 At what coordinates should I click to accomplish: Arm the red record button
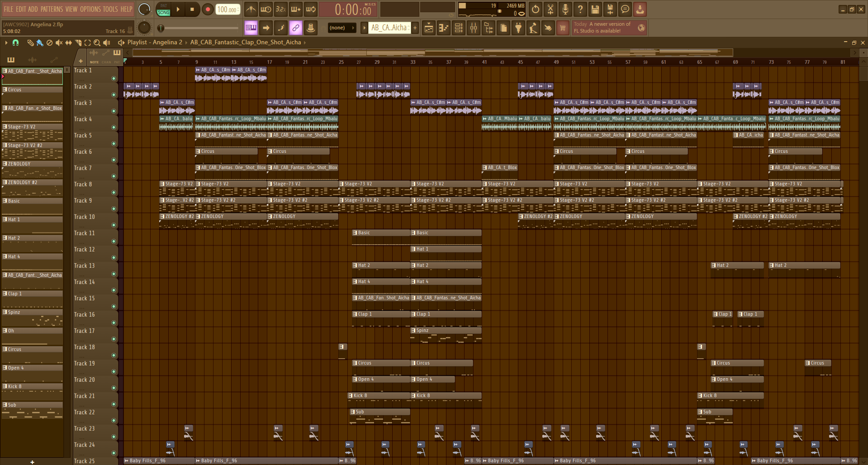(208, 9)
